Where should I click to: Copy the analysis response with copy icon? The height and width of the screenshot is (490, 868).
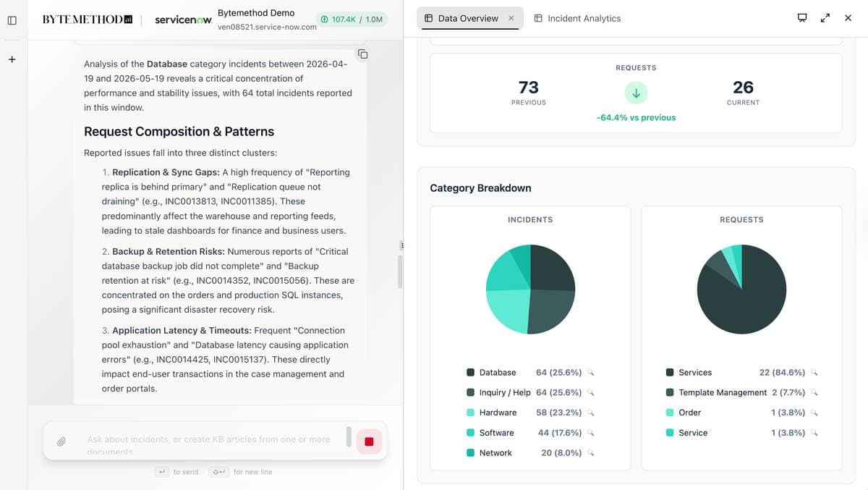363,54
